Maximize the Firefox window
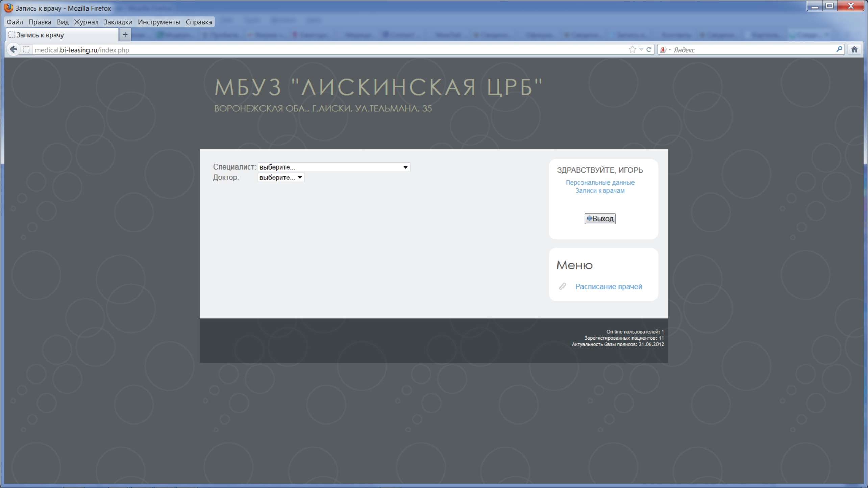The width and height of the screenshot is (868, 488). coord(830,6)
